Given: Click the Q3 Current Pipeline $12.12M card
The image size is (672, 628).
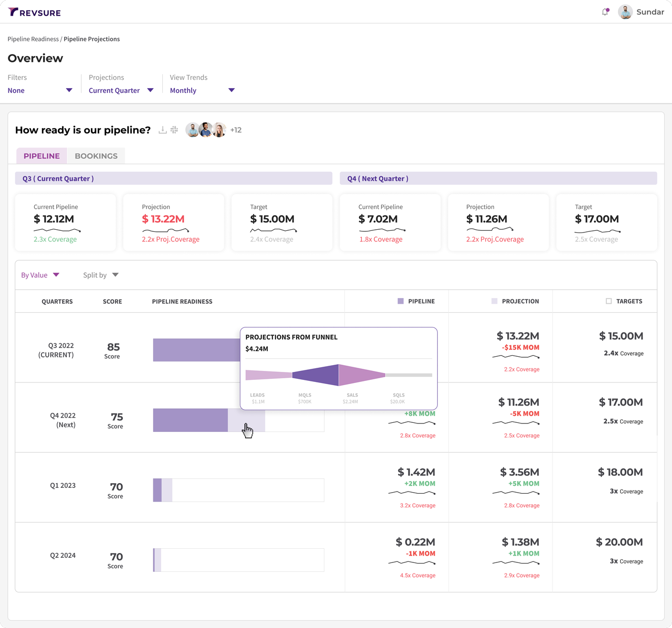Looking at the screenshot, I should click(66, 223).
